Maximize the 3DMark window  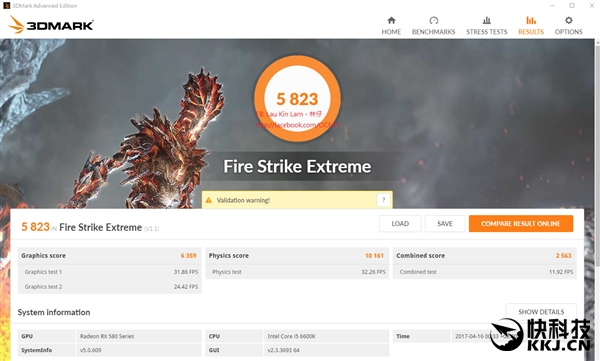(572, 5)
